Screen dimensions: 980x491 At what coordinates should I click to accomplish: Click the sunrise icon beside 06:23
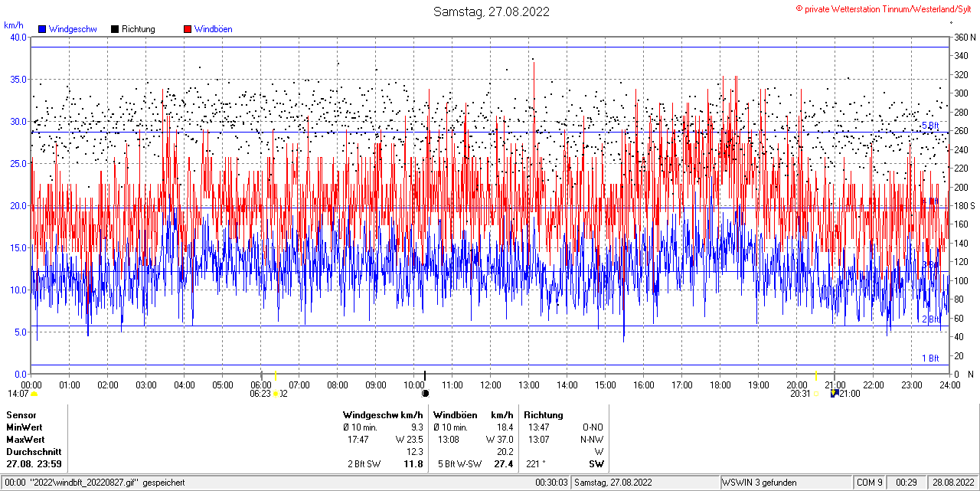276,394
